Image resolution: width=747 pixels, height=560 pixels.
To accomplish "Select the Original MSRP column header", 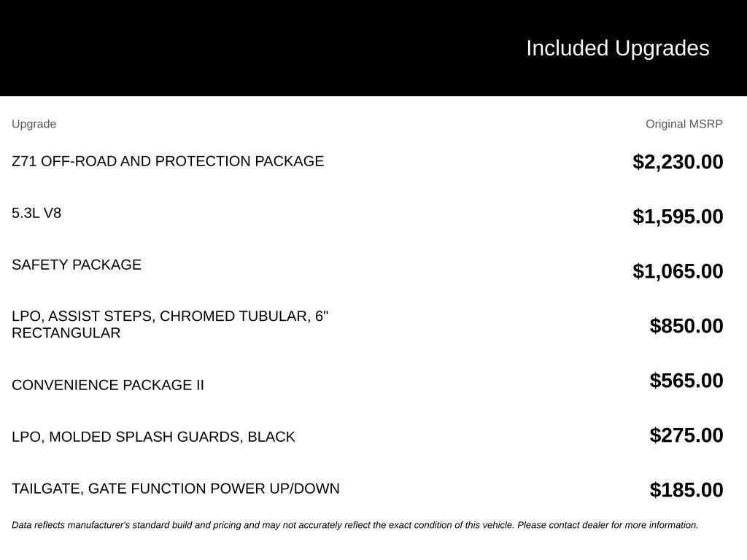I will pos(684,124).
